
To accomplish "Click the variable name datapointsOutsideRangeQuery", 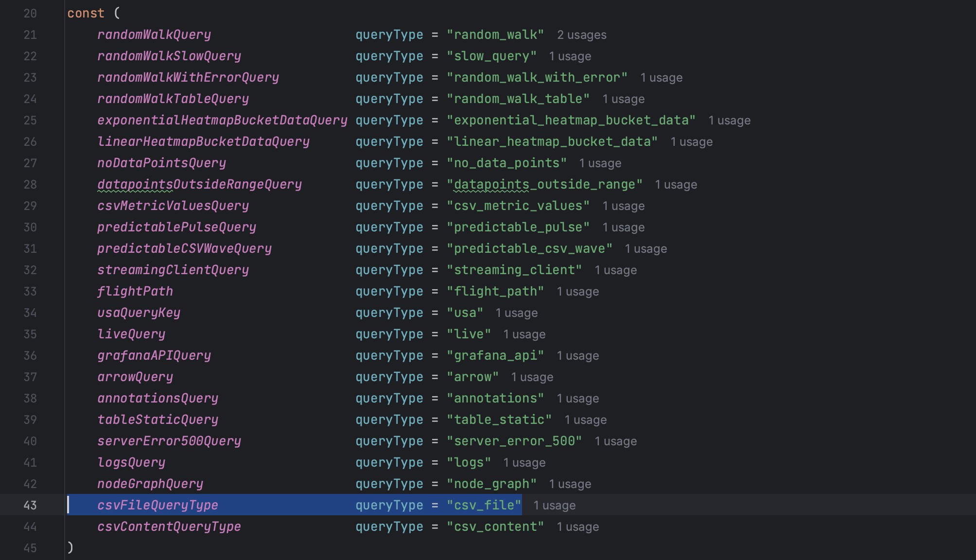I will (x=199, y=184).
